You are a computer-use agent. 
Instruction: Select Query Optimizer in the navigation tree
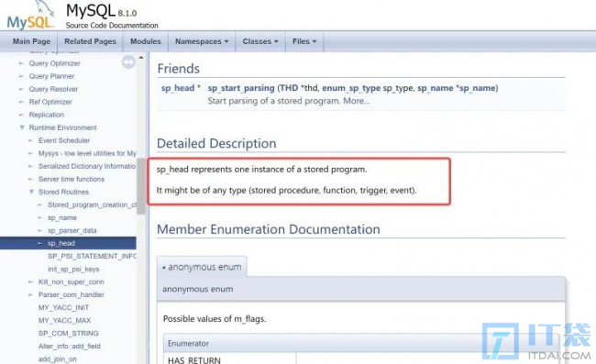[x=55, y=63]
